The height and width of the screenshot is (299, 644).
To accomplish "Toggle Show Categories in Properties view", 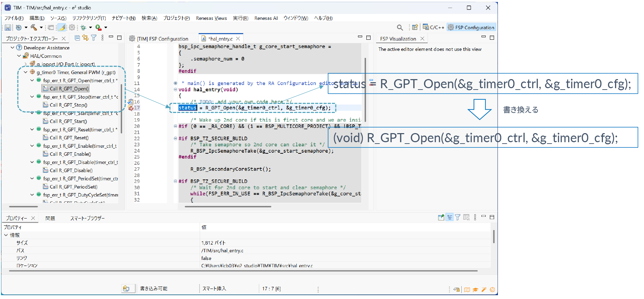I will [450, 217].
